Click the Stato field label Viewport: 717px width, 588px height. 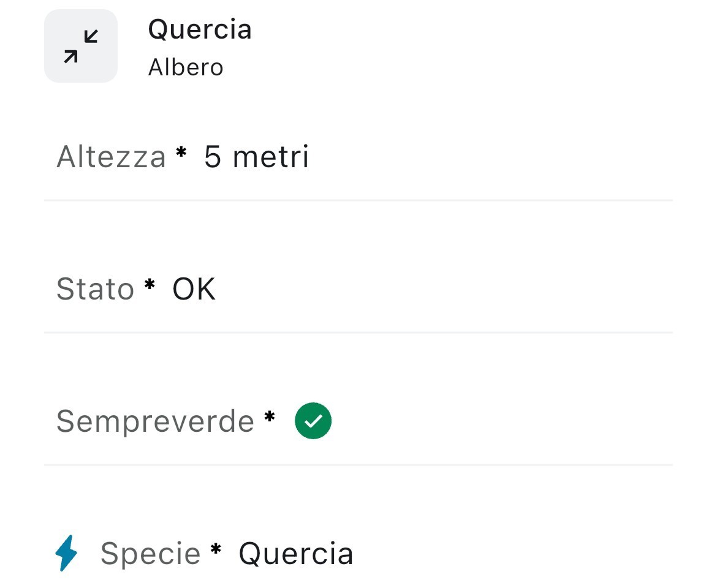(95, 289)
